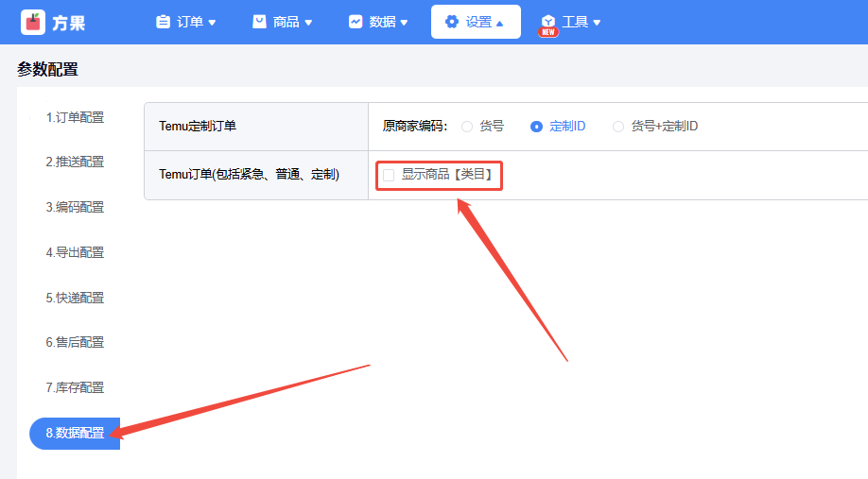This screenshot has height=479, width=868.
Task: Go to 5.快递配置 section
Action: [75, 298]
